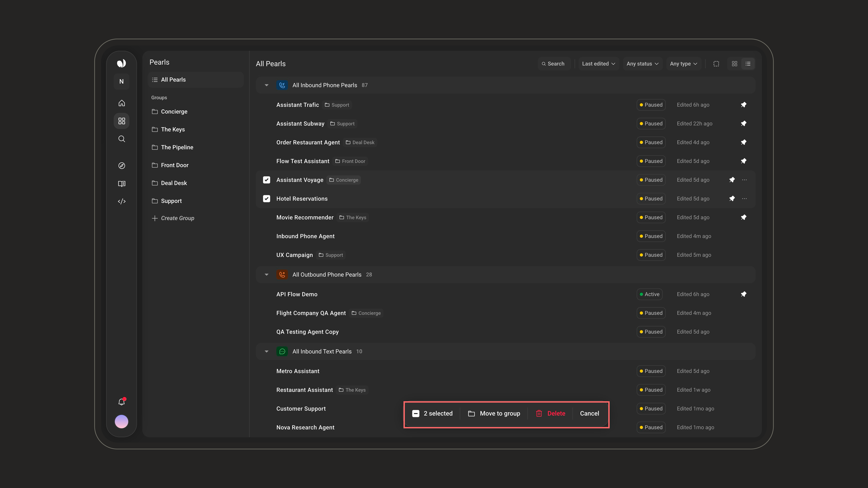Open the user avatar menu
868x488 pixels.
coord(122,422)
